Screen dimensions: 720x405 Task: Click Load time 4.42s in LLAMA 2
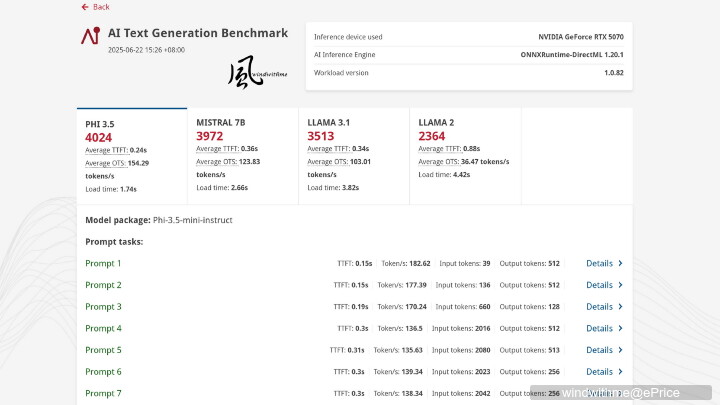[444, 174]
